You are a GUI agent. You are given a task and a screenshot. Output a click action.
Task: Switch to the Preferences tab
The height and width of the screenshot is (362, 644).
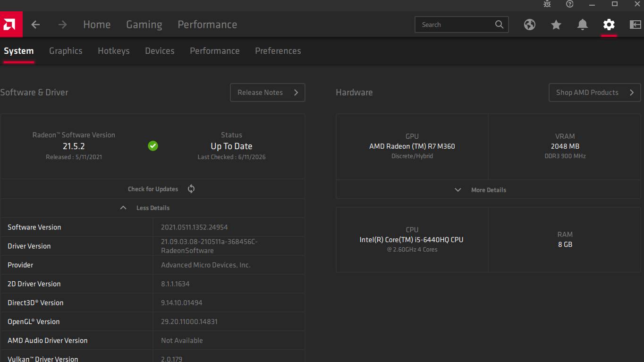(278, 51)
